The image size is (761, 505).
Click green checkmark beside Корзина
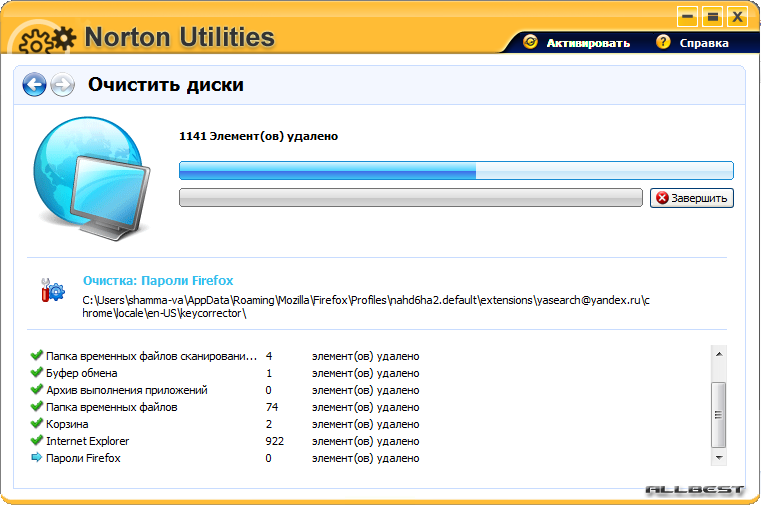point(36,423)
